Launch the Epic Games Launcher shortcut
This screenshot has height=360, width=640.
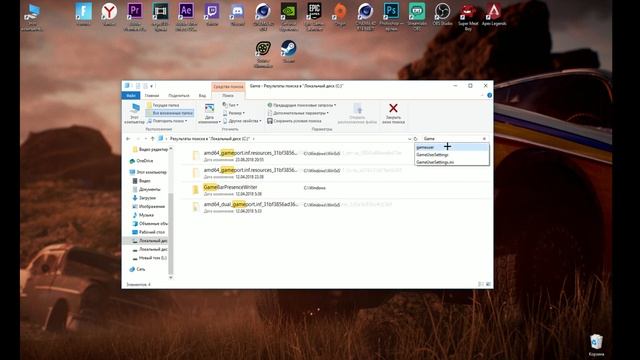coord(314,12)
